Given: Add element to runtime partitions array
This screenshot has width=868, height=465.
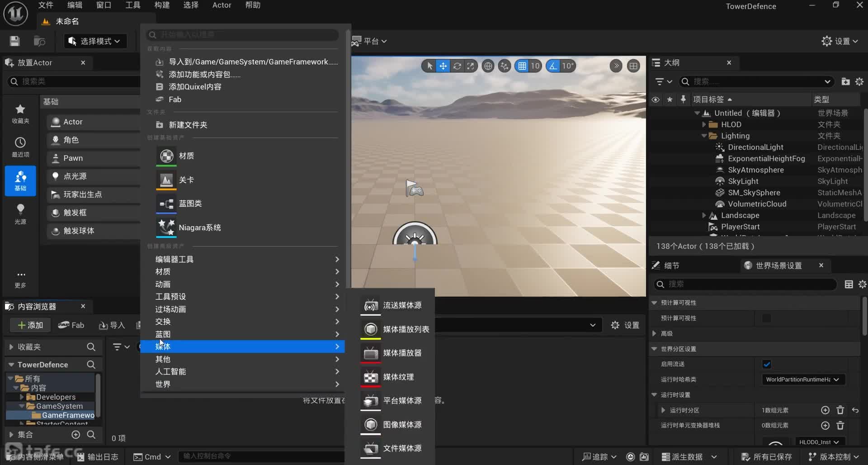Looking at the screenshot, I should pos(825,410).
